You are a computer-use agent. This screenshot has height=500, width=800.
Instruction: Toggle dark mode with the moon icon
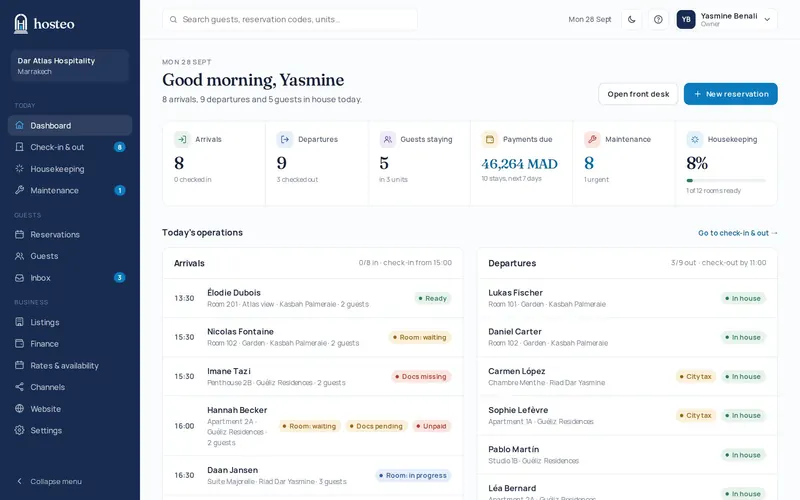(x=632, y=19)
